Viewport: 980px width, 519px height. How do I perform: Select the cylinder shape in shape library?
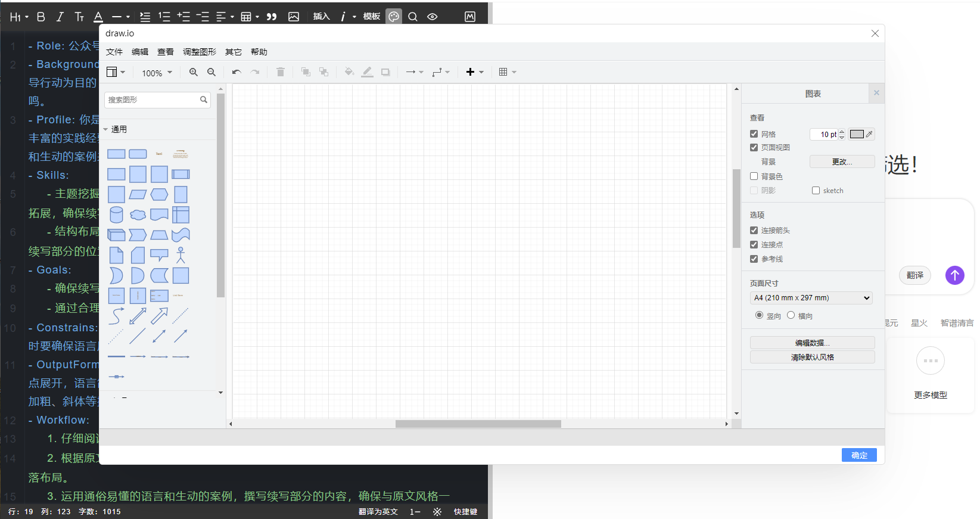(x=116, y=215)
